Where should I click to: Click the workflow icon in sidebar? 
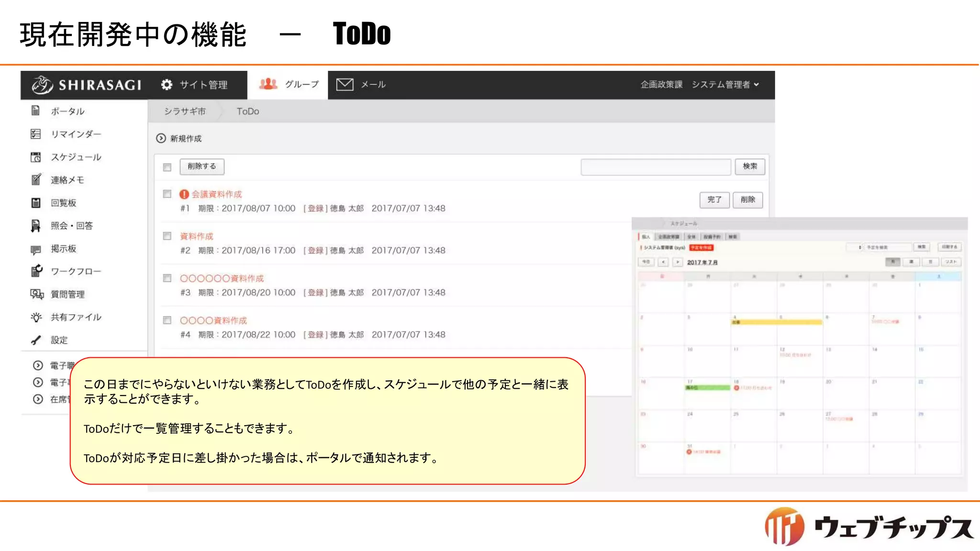pyautogui.click(x=36, y=271)
